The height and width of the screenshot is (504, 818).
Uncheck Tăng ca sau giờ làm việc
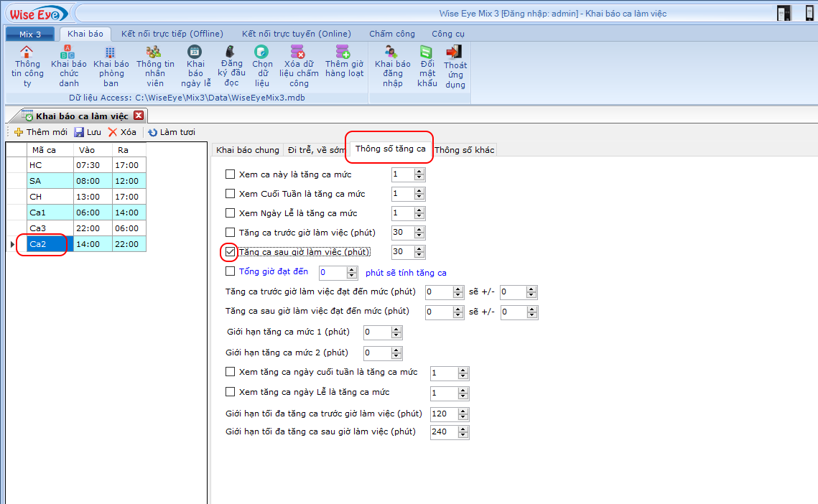pos(231,252)
